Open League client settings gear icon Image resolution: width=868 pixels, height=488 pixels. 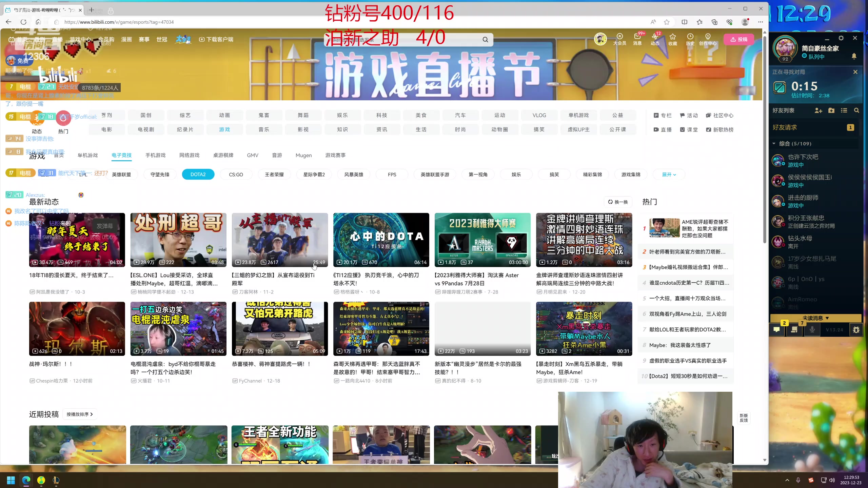point(841,38)
